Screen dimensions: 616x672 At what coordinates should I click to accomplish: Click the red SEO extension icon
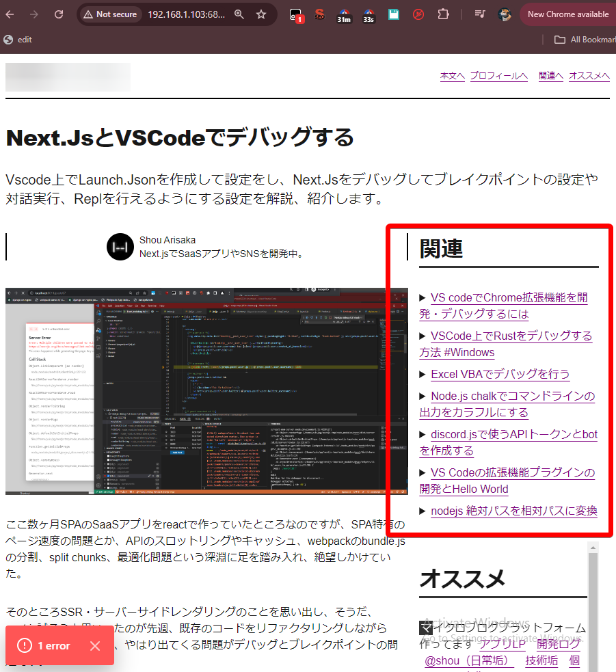pos(320,14)
